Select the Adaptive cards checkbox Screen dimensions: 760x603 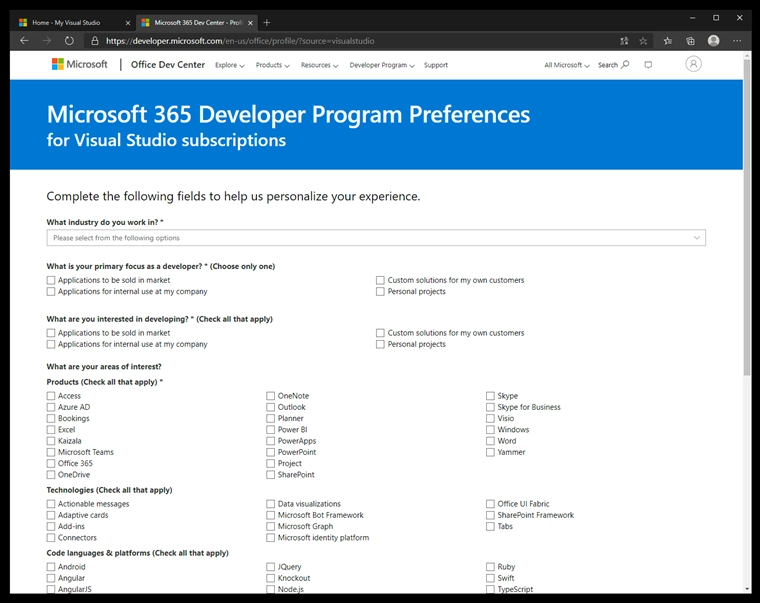[x=51, y=515]
